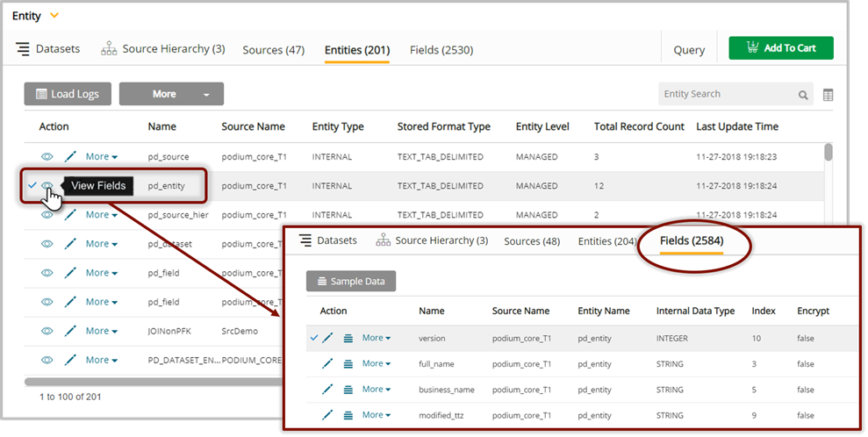This screenshot has height=437, width=868.
Task: Click the stack icon for business_name row
Action: (x=348, y=389)
